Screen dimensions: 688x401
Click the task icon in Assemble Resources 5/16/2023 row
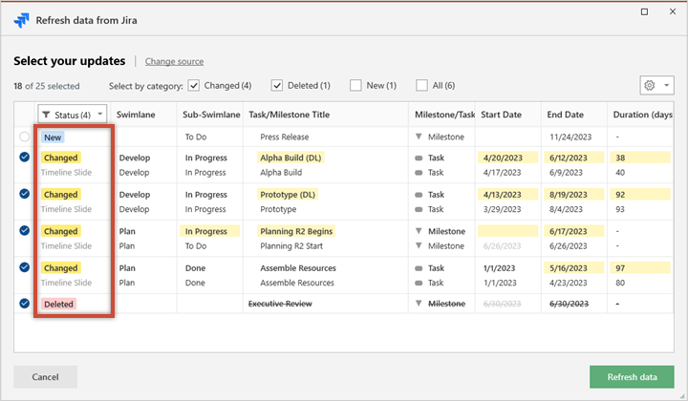(x=419, y=268)
